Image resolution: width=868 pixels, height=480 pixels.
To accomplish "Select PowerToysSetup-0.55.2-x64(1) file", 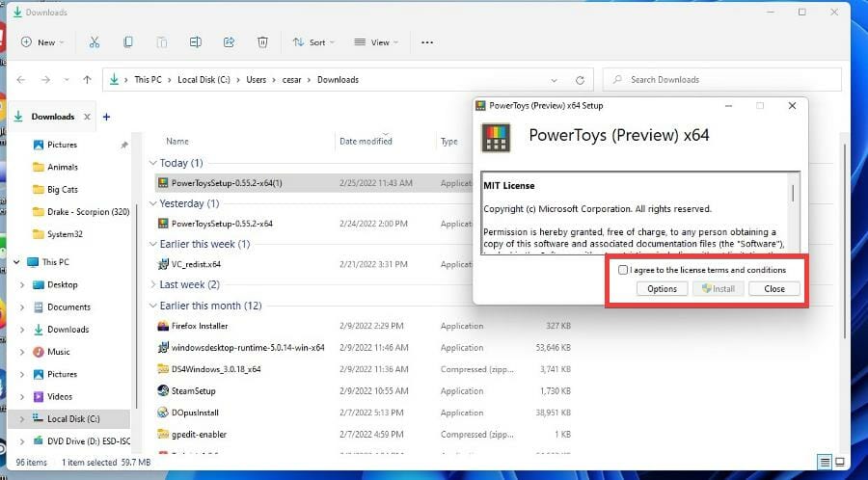I will tap(227, 183).
